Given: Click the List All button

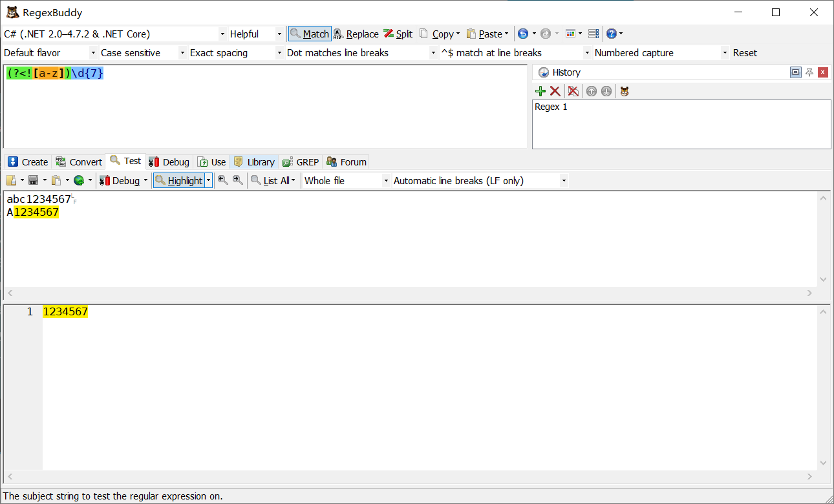Looking at the screenshot, I should pos(270,180).
